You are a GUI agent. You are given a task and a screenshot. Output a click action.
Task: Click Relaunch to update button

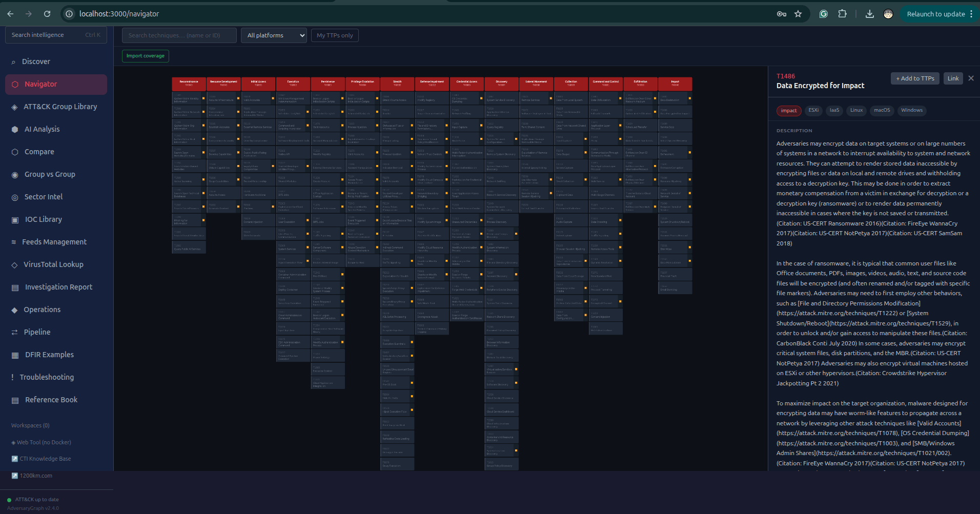click(x=936, y=14)
